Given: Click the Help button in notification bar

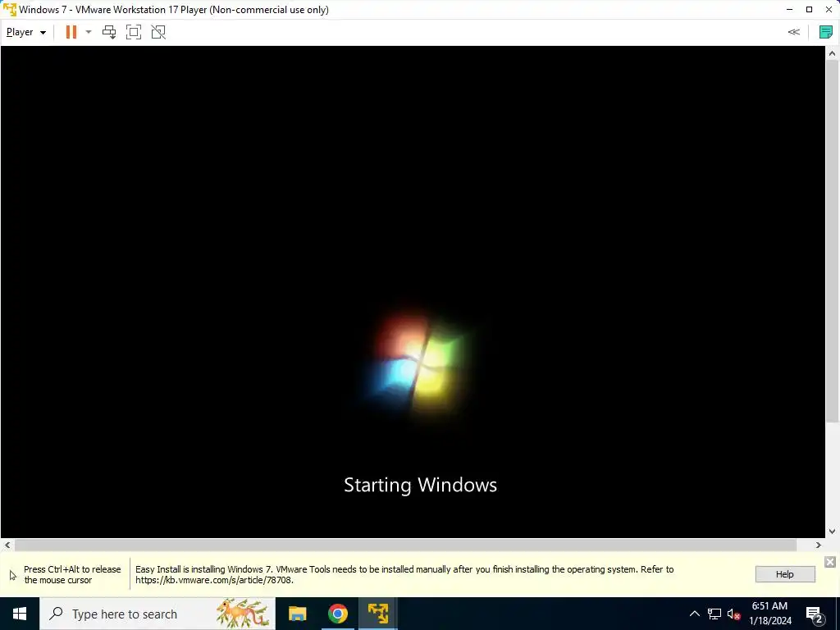Looking at the screenshot, I should click(785, 574).
